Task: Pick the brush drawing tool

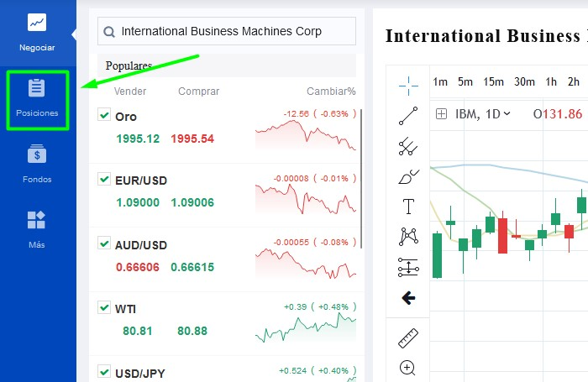Action: (408, 177)
